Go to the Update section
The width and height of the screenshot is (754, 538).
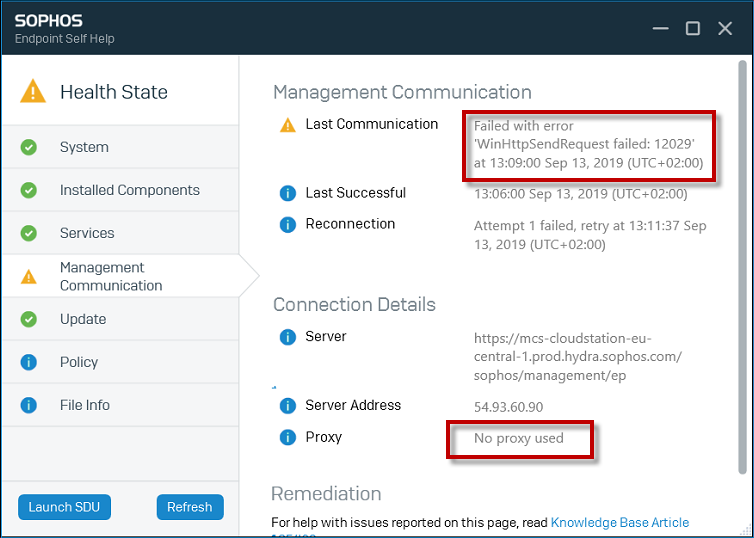pyautogui.click(x=121, y=319)
